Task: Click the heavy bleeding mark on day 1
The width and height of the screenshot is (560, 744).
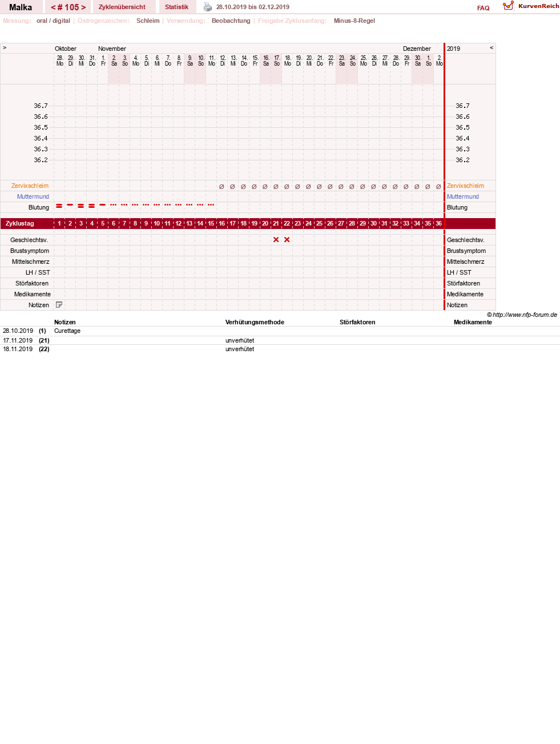Action: 59,206
